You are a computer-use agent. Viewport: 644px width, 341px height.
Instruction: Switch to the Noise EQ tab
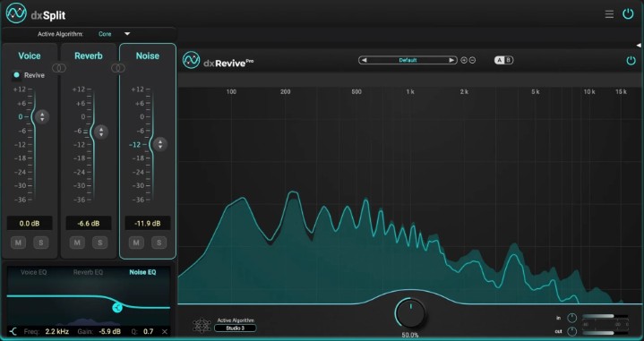click(142, 272)
